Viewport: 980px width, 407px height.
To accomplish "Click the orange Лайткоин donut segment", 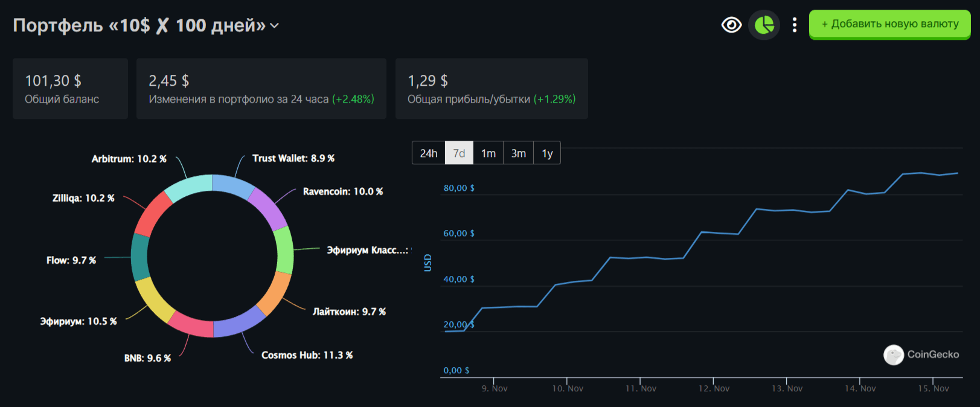I will click(x=274, y=293).
